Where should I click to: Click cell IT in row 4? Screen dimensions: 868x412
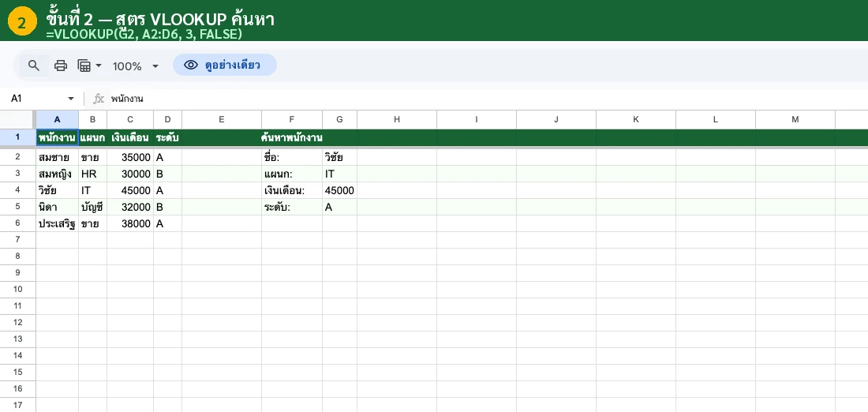pos(92,190)
